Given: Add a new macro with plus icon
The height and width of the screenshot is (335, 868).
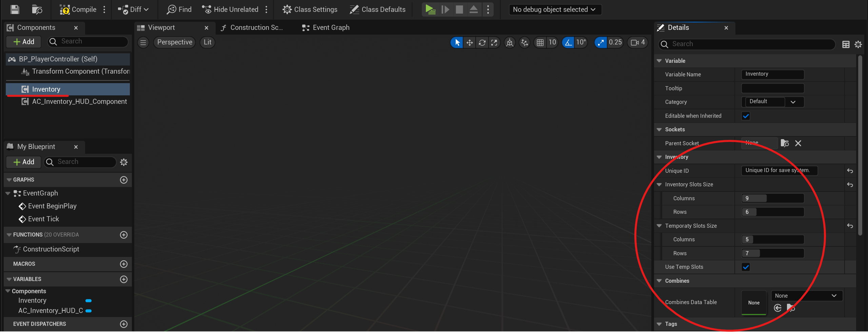Looking at the screenshot, I should click(x=124, y=264).
